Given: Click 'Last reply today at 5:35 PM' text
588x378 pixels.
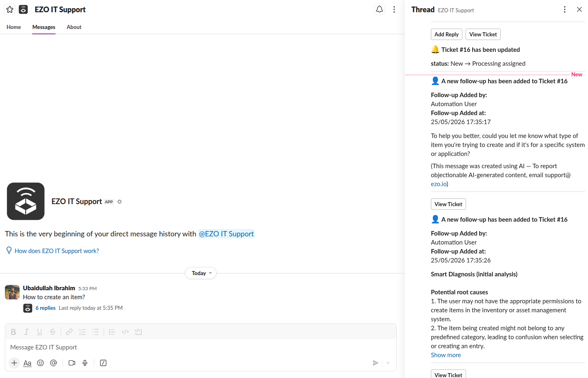Looking at the screenshot, I should [91, 308].
